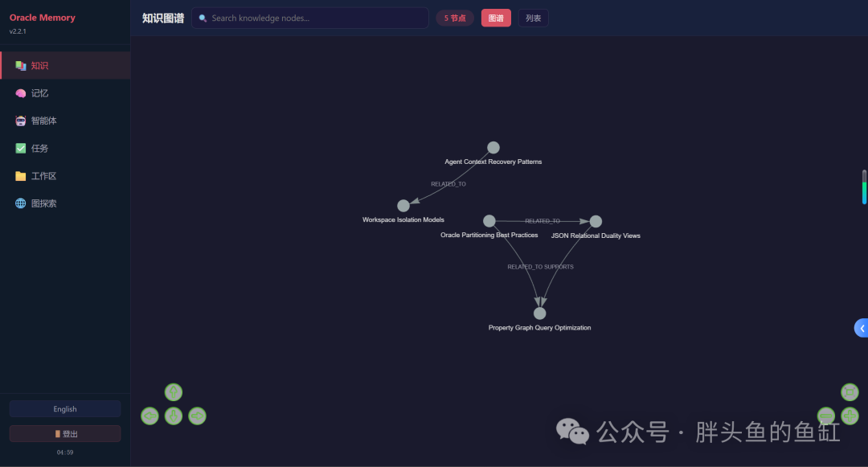
Task: Click the 知识图谱 page heading
Action: [x=162, y=18]
